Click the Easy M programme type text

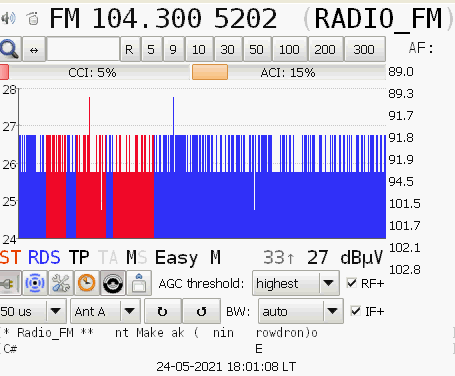coord(188,258)
